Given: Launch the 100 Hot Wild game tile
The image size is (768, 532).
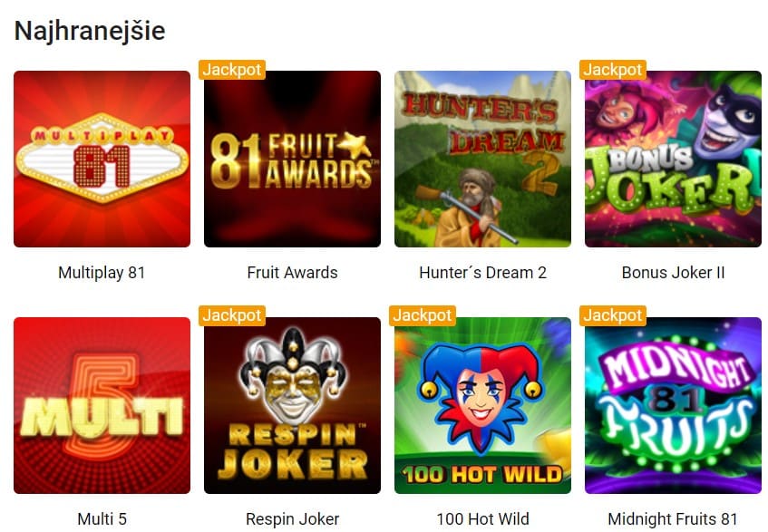Looking at the screenshot, I should [x=482, y=405].
